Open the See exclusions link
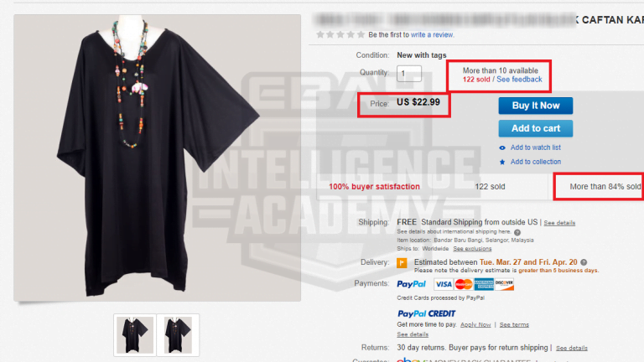Viewport: 644px width, 362px height. coord(472,249)
